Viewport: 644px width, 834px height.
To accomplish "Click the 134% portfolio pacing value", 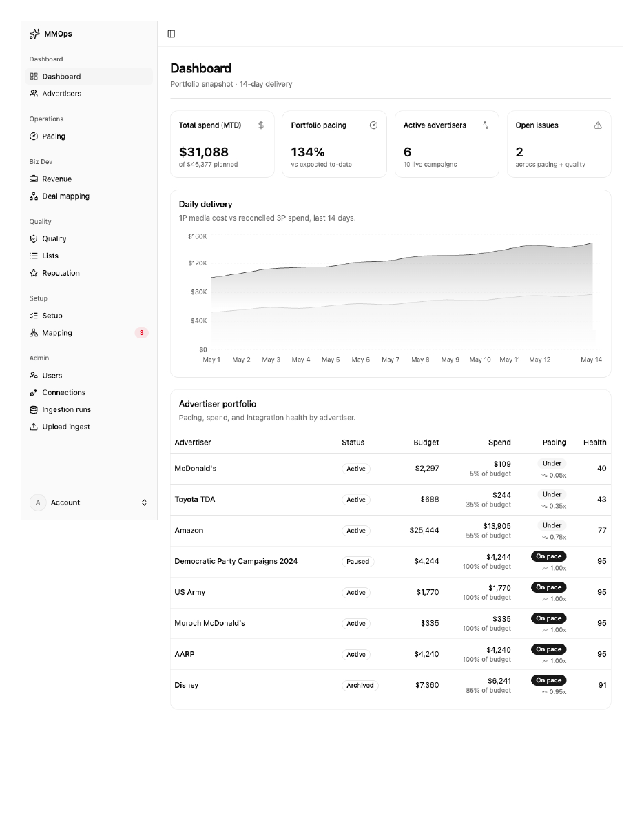I will pyautogui.click(x=308, y=152).
